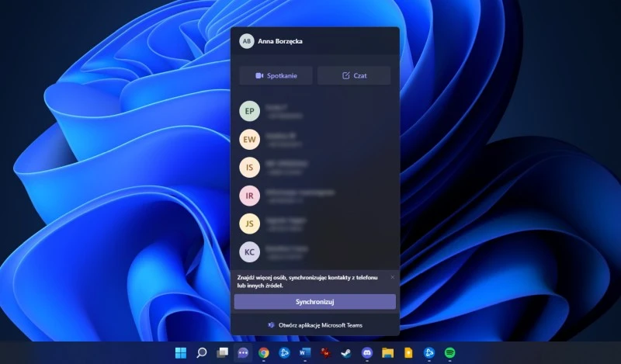Open Spotify from the taskbar
The width and height of the screenshot is (621, 364).
[x=449, y=353]
